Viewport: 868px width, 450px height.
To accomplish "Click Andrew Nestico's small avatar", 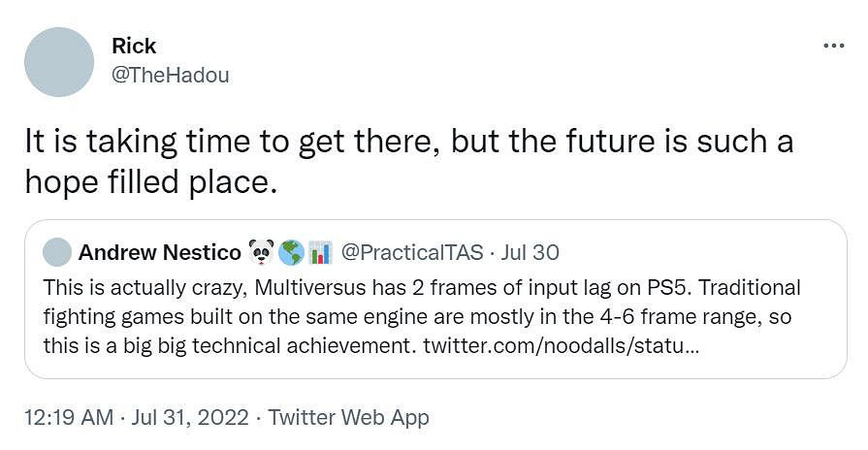I will point(58,253).
